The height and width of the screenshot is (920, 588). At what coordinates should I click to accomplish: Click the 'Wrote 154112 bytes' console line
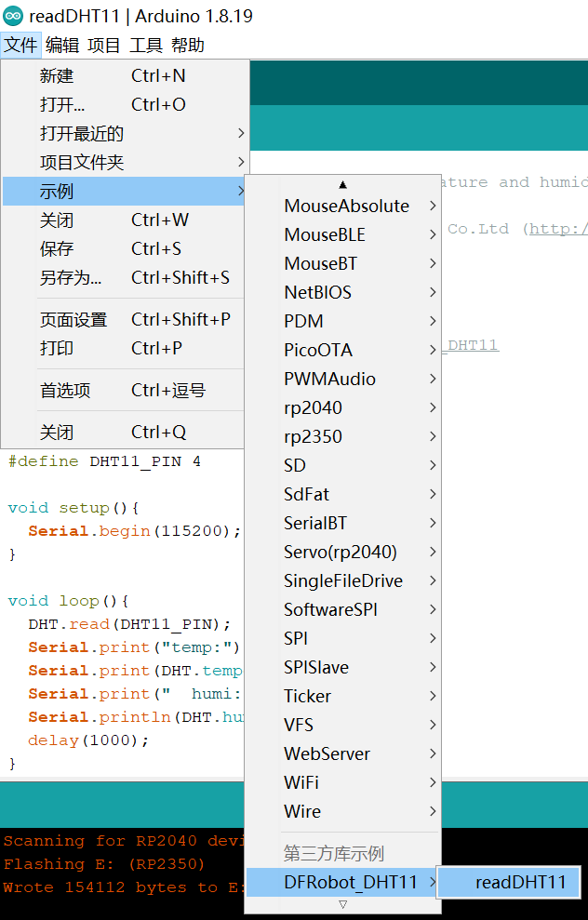[126, 887]
